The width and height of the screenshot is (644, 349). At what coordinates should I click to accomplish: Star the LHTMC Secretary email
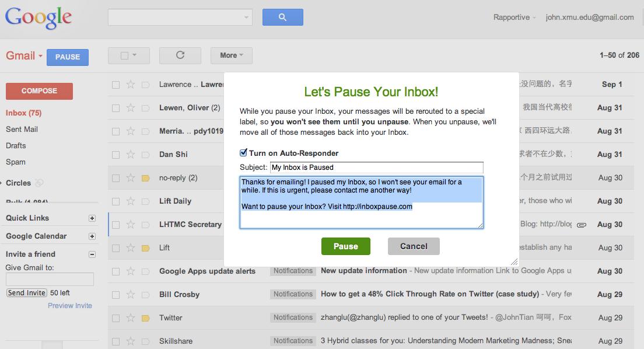click(131, 225)
